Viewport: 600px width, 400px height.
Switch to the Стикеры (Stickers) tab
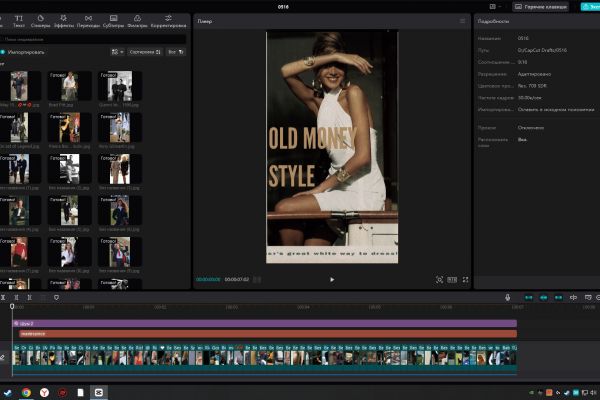(x=39, y=21)
